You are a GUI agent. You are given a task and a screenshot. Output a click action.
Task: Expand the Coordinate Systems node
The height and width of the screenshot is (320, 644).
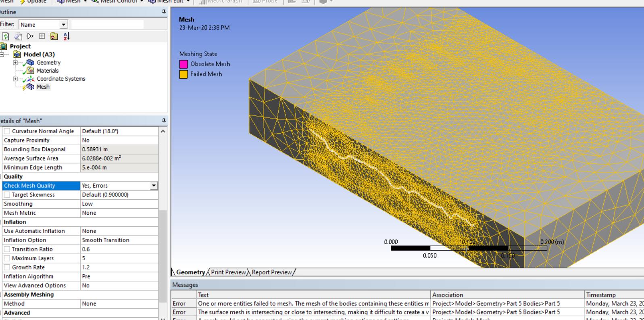[x=15, y=79]
